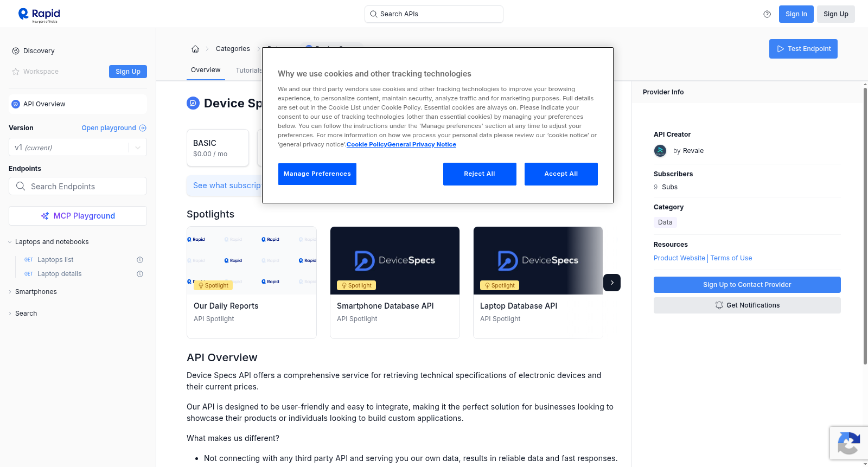Click Reject All cookies
Image resolution: width=868 pixels, height=467 pixels.
click(x=480, y=174)
